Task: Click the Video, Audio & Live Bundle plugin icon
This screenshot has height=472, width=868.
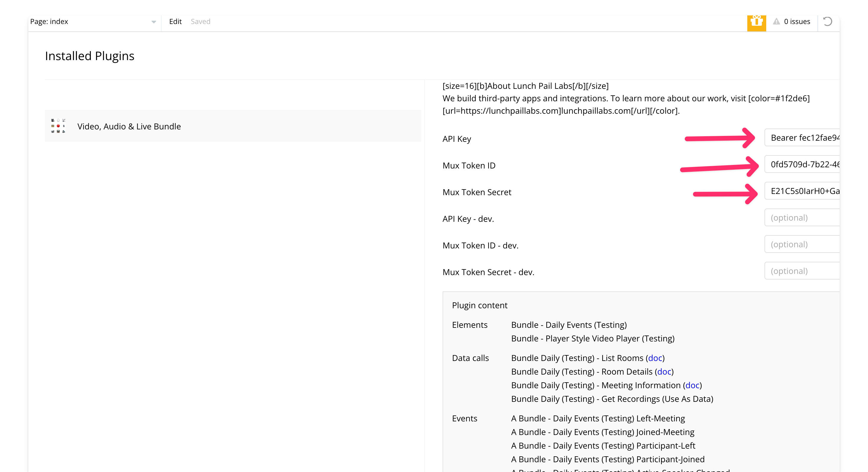Action: click(58, 126)
